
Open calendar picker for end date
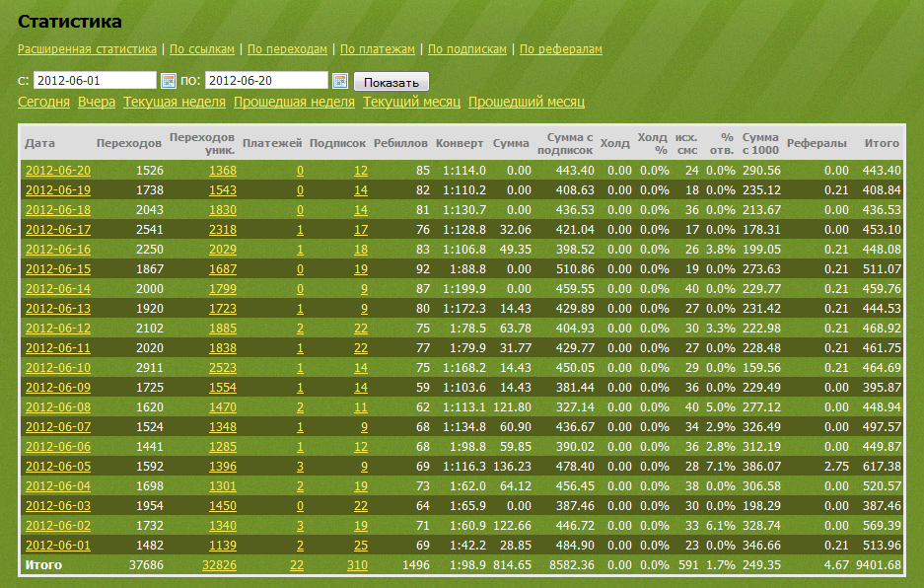(x=340, y=81)
